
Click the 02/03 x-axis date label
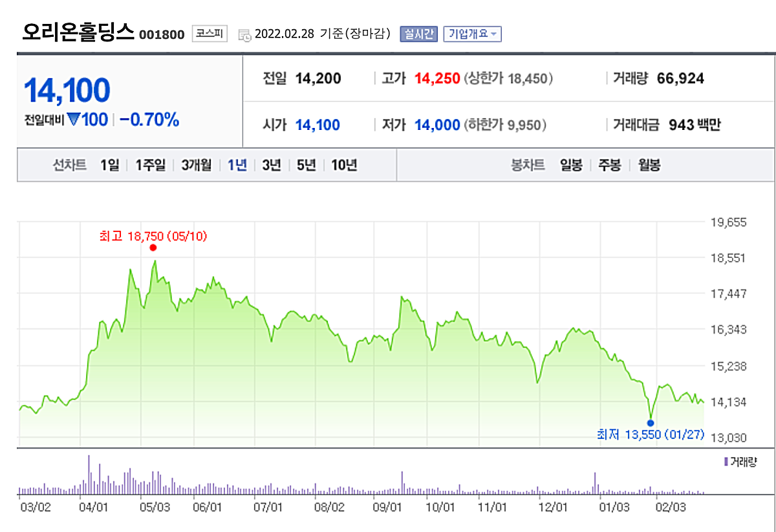[x=671, y=507]
